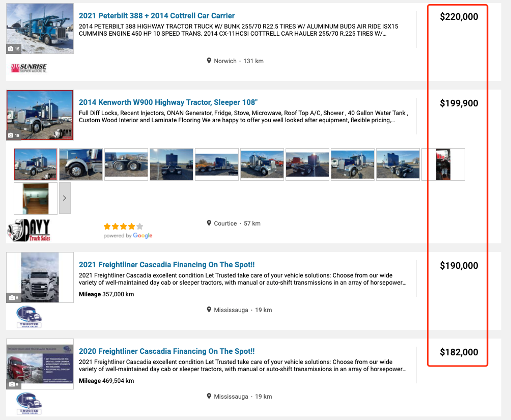This screenshot has height=420, width=511.
Task: Select the eighth Kenworth gallery thumbnail
Action: (x=353, y=164)
